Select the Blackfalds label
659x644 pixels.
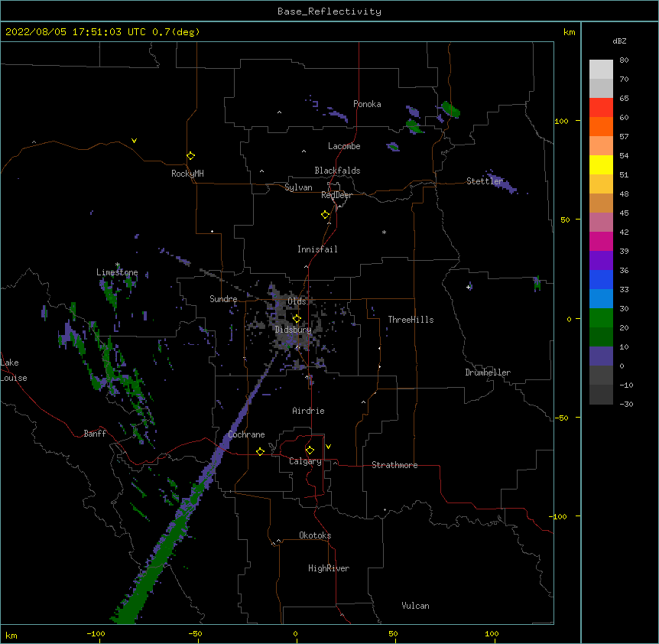pyautogui.click(x=337, y=171)
